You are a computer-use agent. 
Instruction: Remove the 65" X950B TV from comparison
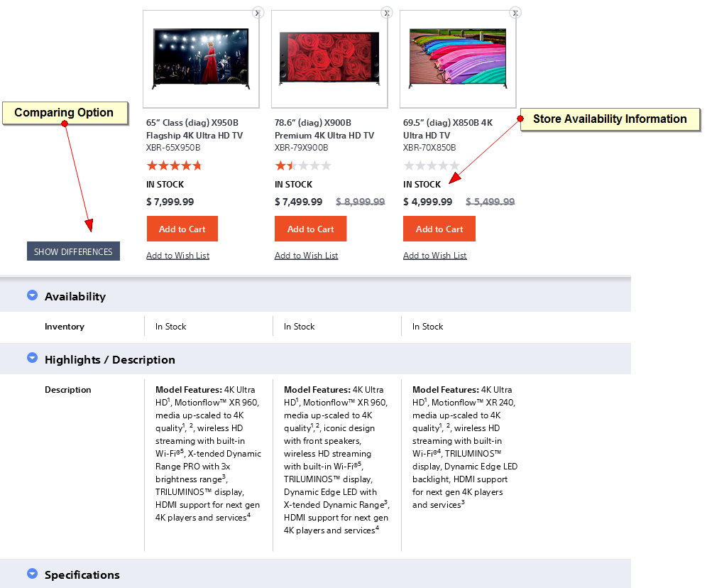tap(258, 12)
